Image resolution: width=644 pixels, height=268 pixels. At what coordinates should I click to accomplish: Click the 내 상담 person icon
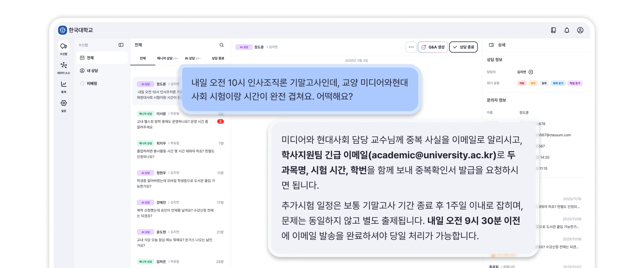point(82,71)
